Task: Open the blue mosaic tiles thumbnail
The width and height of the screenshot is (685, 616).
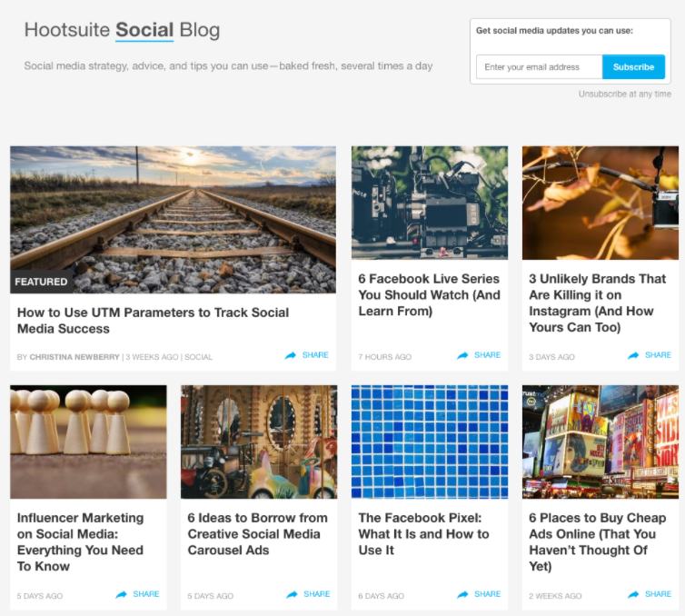Action: point(430,442)
